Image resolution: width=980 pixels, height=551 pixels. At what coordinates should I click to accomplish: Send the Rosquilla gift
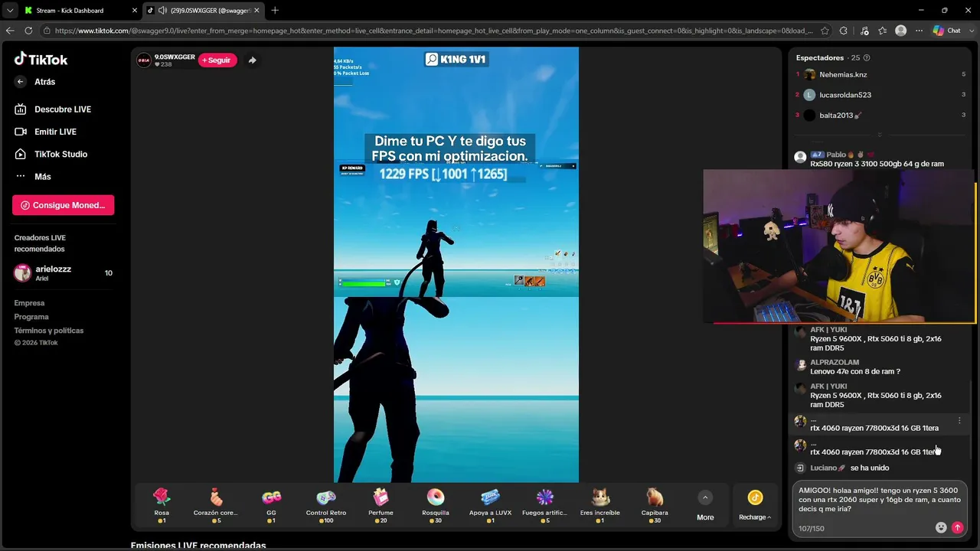(x=436, y=506)
